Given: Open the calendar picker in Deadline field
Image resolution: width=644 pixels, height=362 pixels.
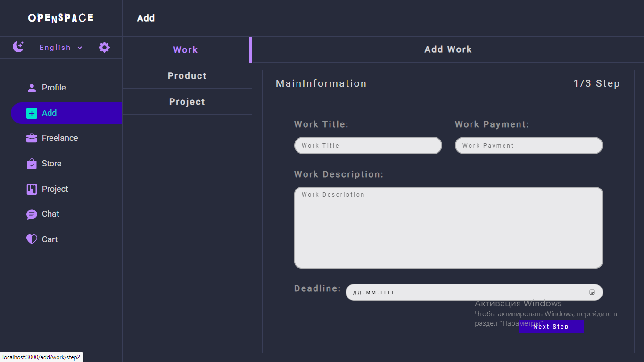Looking at the screenshot, I should (592, 292).
